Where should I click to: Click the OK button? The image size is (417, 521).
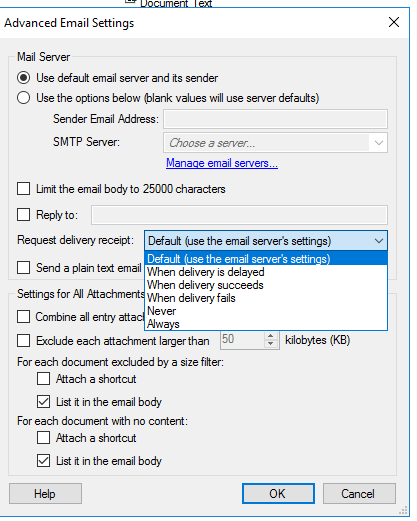tap(278, 494)
